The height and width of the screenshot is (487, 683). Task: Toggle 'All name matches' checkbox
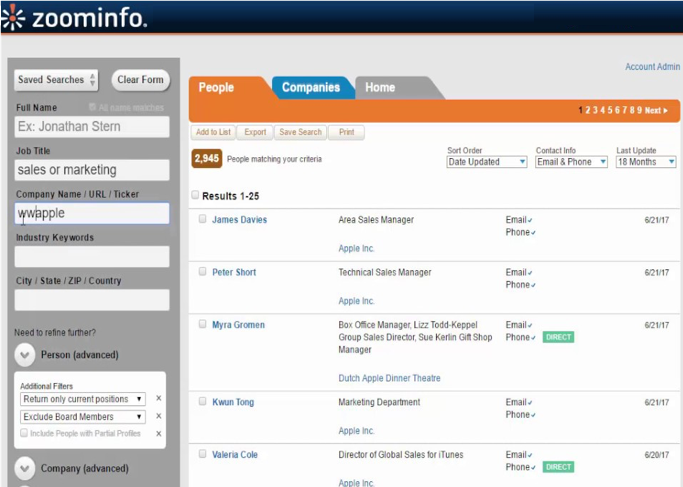92,107
